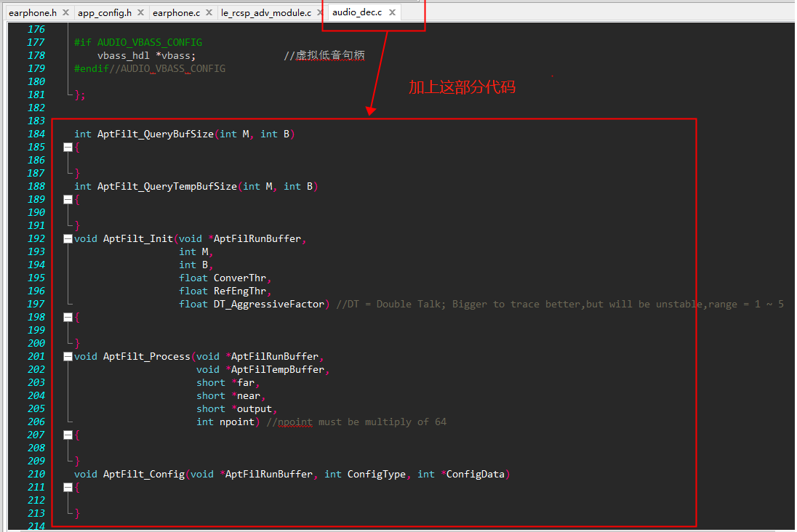Click the DT_AggressiveFactor parameter
Screen dimensions: 797x532
pyautogui.click(x=269, y=305)
